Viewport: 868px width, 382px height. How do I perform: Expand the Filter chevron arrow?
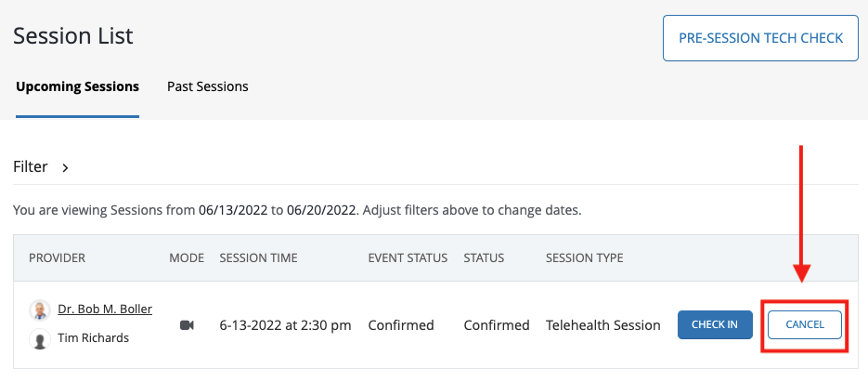pyautogui.click(x=65, y=167)
